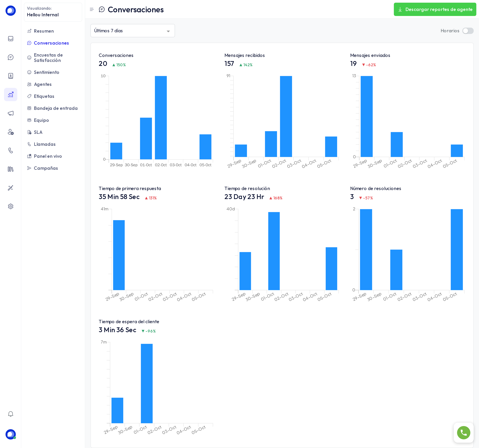Image resolution: width=479 pixels, height=448 pixels.
Task: Open the user avatar at bottom left
Action: point(11,434)
